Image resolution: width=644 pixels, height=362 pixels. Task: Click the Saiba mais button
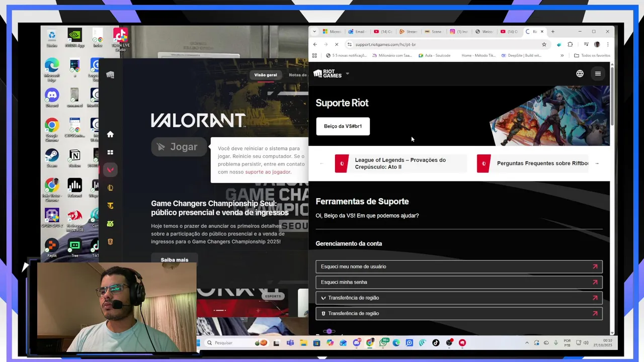tap(175, 260)
